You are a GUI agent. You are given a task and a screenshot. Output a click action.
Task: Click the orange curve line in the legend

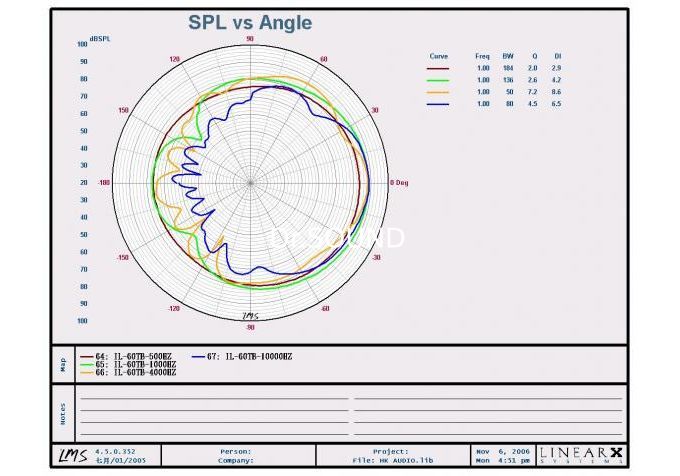point(438,92)
